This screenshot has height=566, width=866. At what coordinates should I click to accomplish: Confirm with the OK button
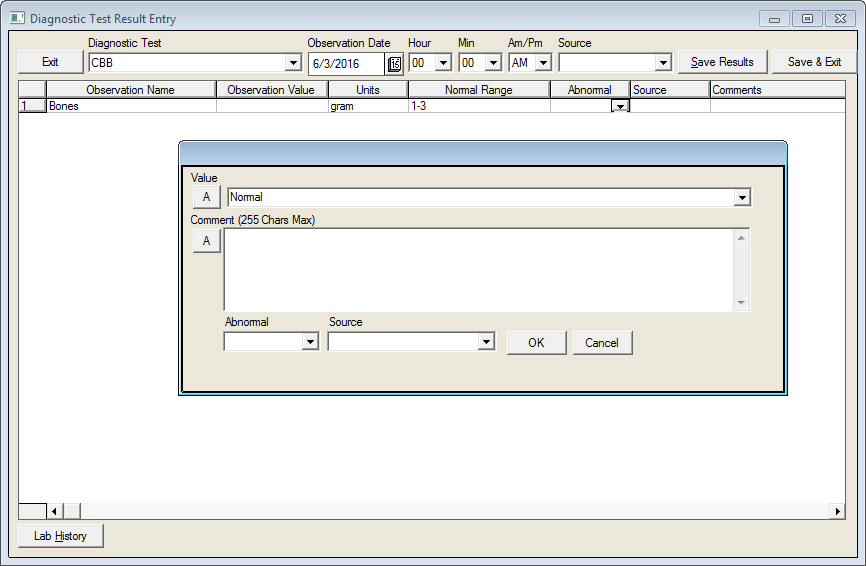(x=536, y=342)
